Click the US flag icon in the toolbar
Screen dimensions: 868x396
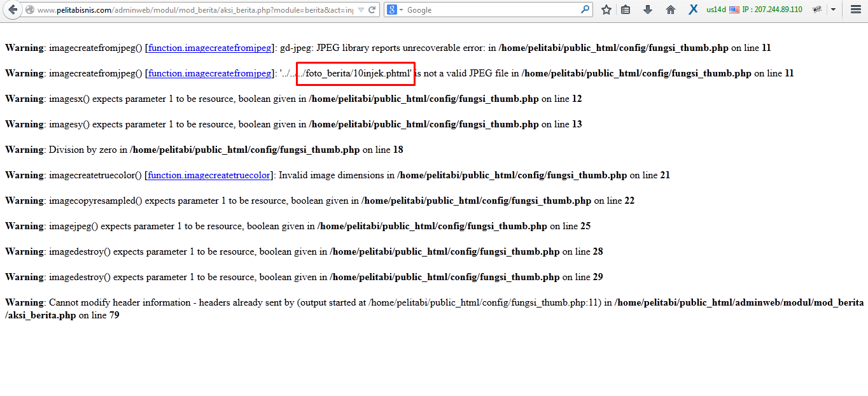tap(734, 10)
